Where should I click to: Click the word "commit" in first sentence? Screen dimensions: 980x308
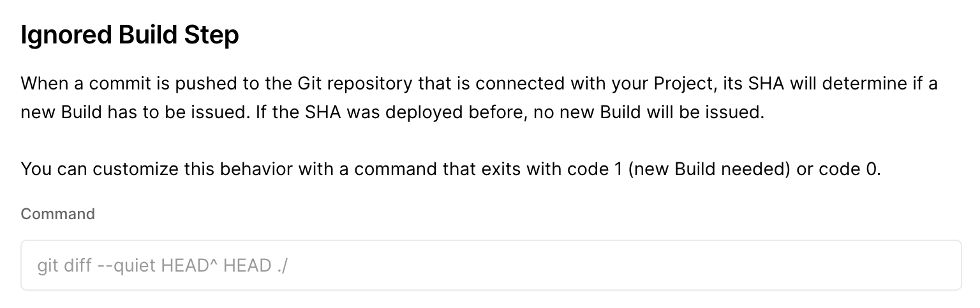[x=115, y=84]
